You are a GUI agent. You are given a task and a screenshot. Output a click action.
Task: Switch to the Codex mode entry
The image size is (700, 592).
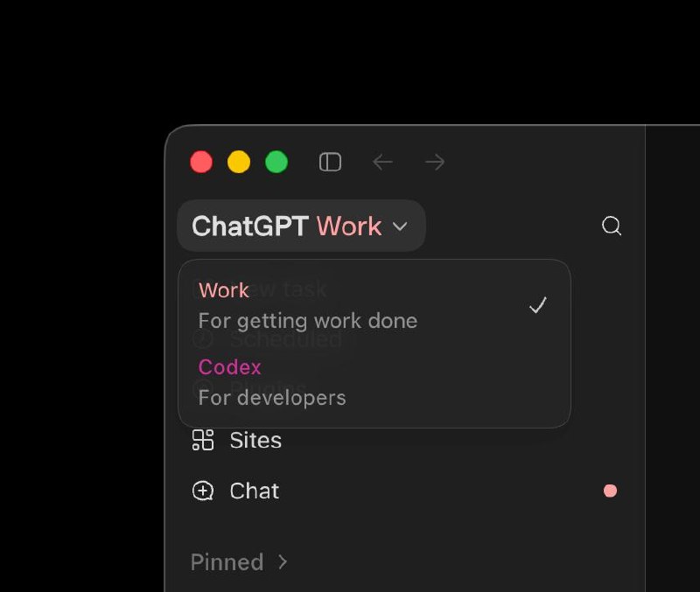coord(374,382)
